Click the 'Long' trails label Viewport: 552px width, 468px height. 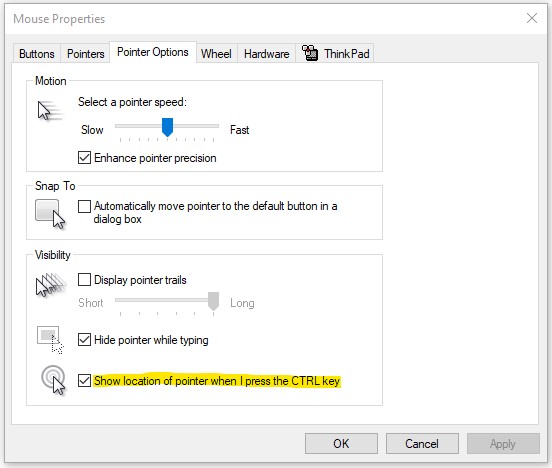242,303
